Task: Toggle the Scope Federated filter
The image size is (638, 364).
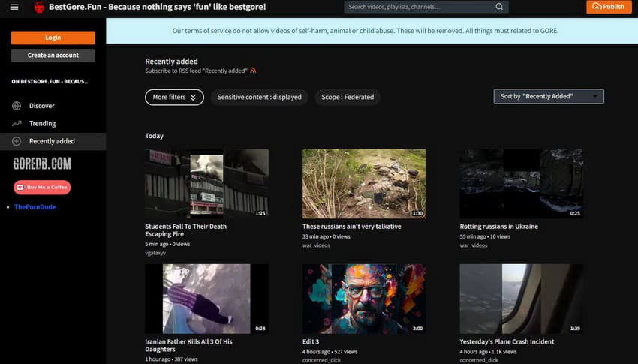Action: pos(348,97)
